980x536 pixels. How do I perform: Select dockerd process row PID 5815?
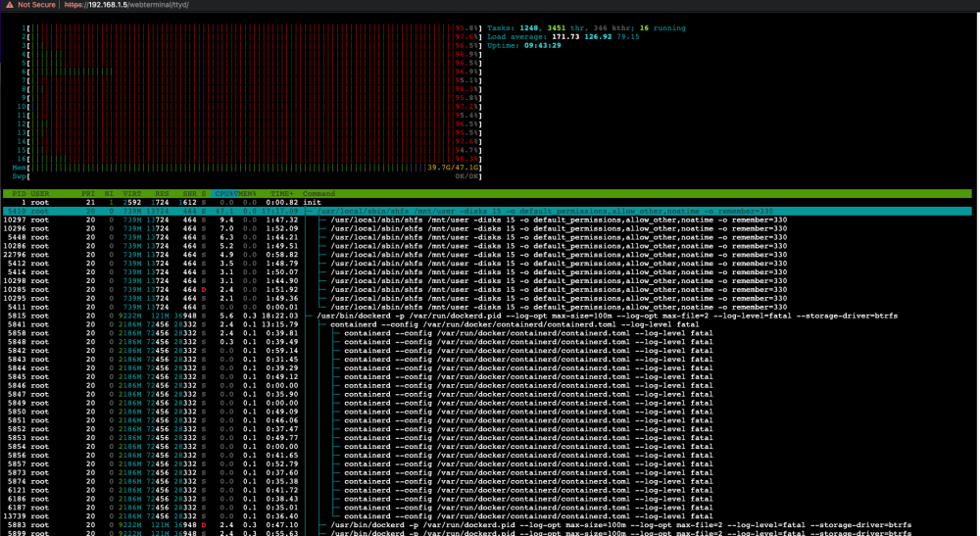487,317
